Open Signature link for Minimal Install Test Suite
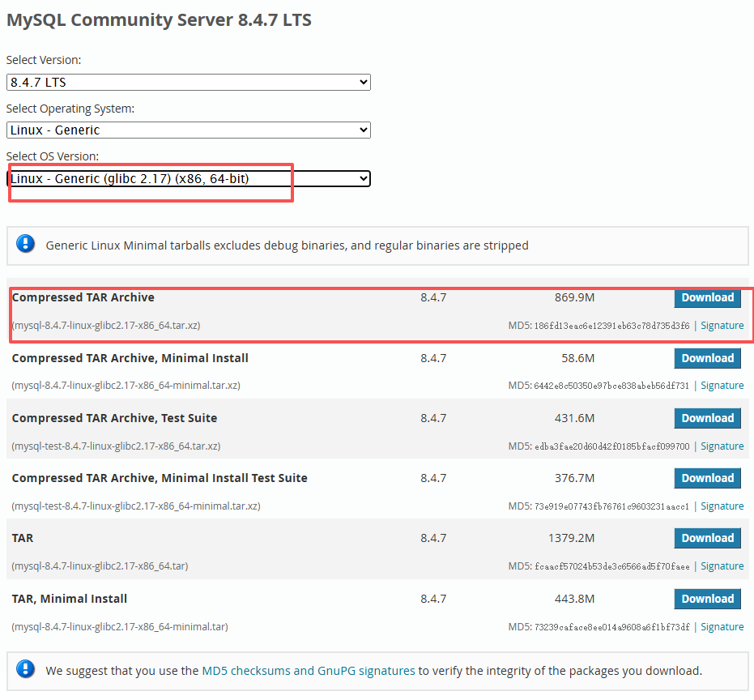The height and width of the screenshot is (700, 754). pos(722,506)
